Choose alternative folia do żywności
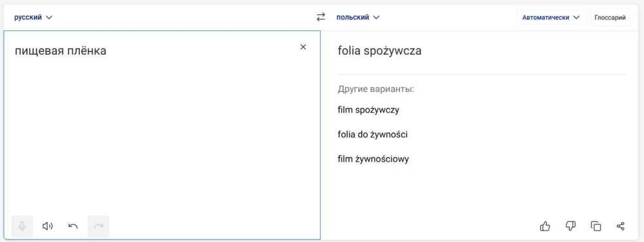Viewport: 644px width, 242px height. [x=372, y=135]
